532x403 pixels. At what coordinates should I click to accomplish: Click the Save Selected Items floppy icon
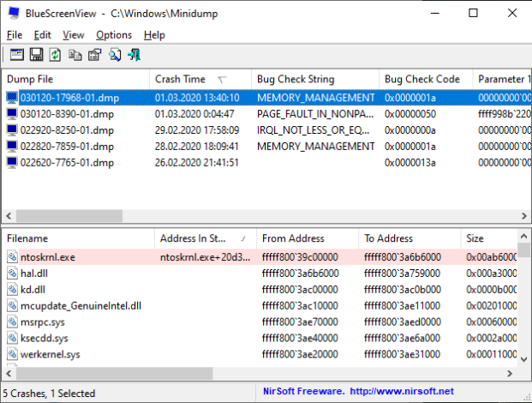36,55
